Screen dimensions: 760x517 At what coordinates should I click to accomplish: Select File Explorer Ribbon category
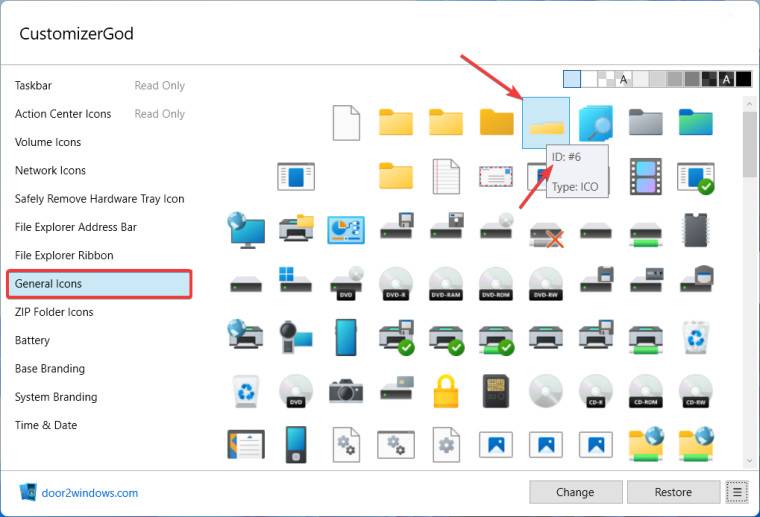[x=64, y=255]
